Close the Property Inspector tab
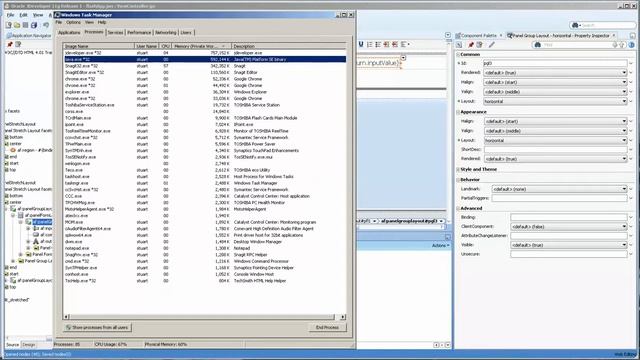The width and height of the screenshot is (640, 360). point(613,36)
